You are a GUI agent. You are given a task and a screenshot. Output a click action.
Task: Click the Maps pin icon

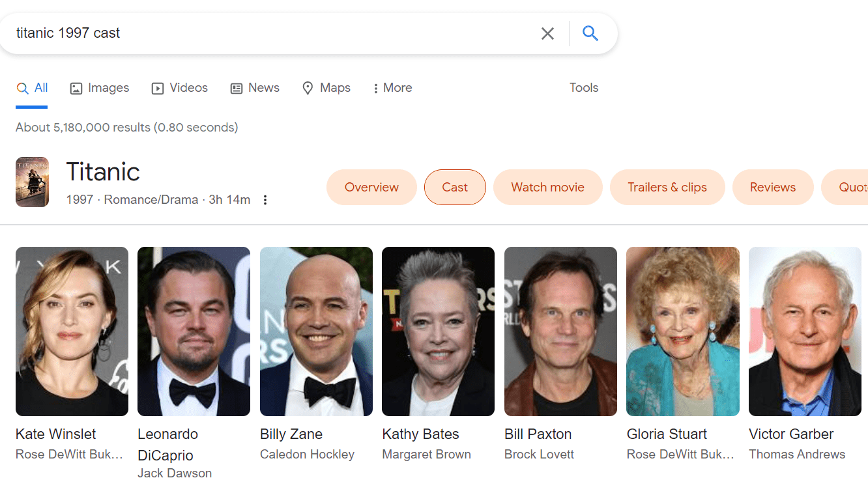pos(307,87)
